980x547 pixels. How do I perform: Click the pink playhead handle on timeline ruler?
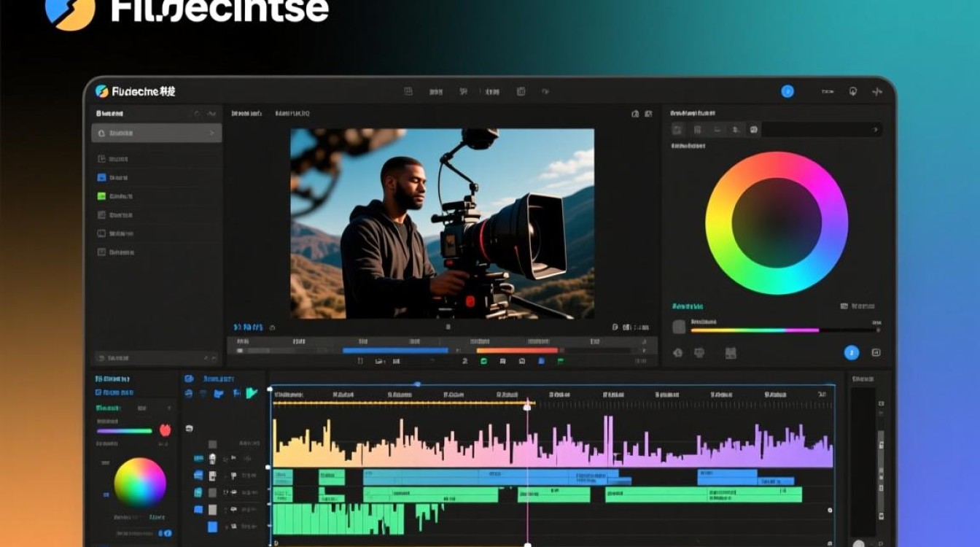coord(527,406)
